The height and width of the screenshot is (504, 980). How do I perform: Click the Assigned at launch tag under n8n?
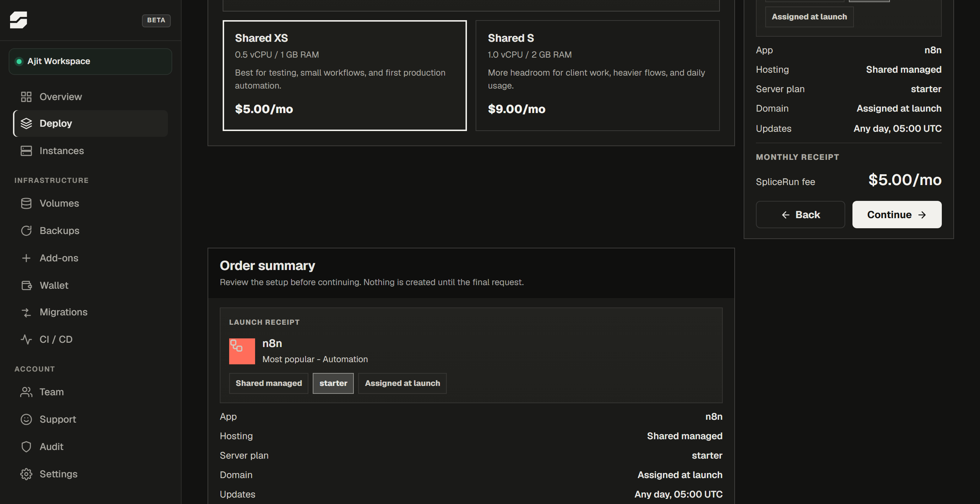(x=402, y=383)
